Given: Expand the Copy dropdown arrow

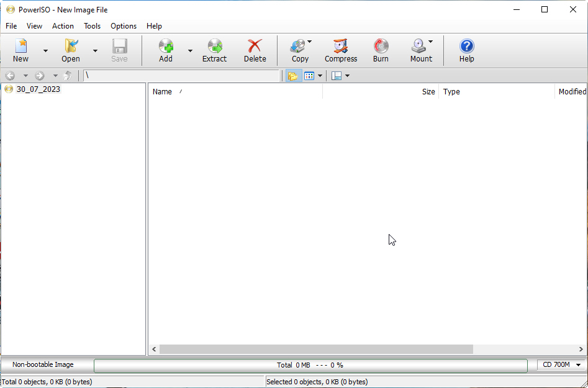Looking at the screenshot, I should point(310,41).
